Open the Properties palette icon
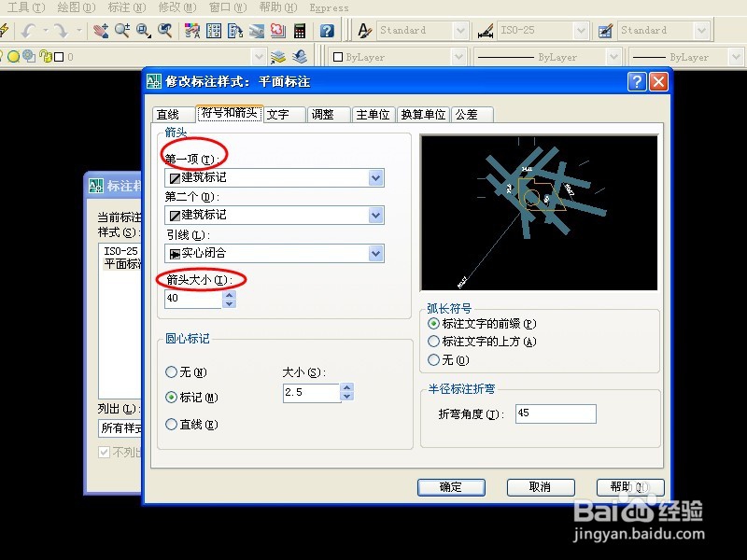Image resolution: width=747 pixels, height=560 pixels. pos(192,31)
